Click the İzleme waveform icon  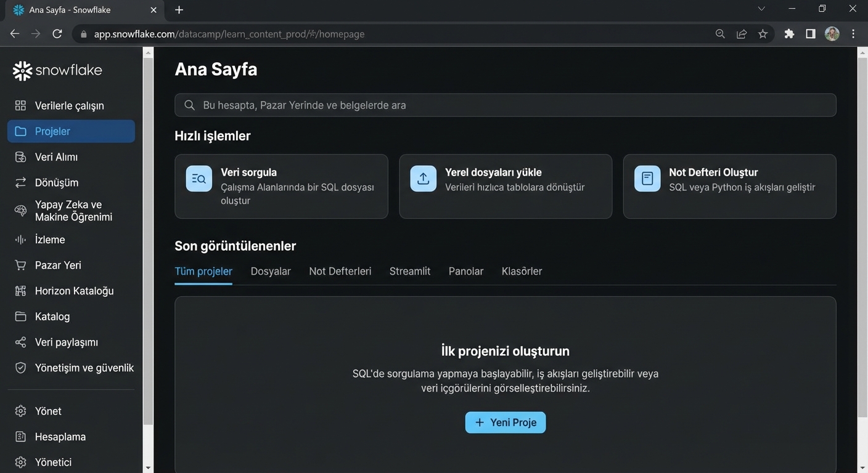pos(20,240)
